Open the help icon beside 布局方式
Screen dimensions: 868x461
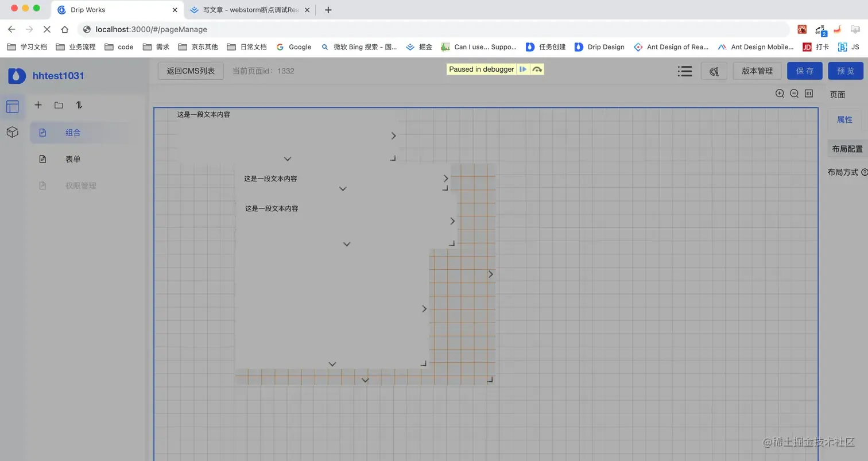click(865, 172)
